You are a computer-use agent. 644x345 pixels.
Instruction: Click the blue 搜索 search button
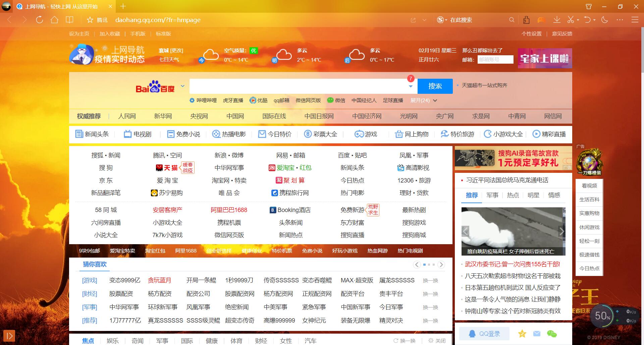pos(435,86)
